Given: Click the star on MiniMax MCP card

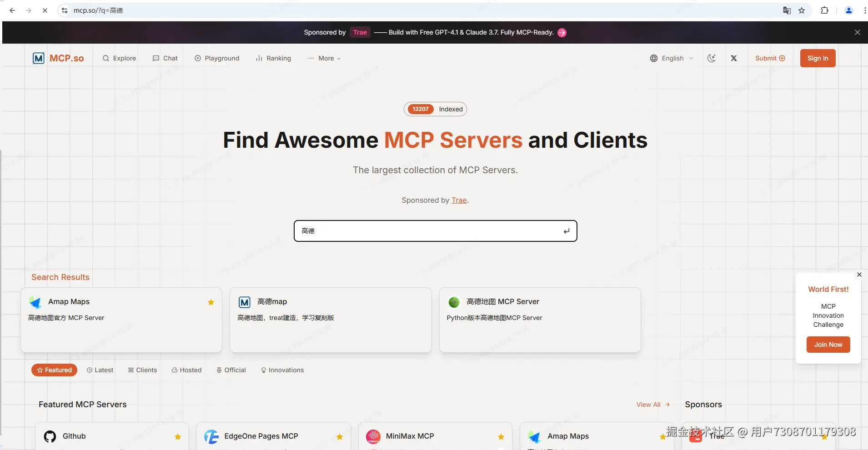Looking at the screenshot, I should pos(501,437).
